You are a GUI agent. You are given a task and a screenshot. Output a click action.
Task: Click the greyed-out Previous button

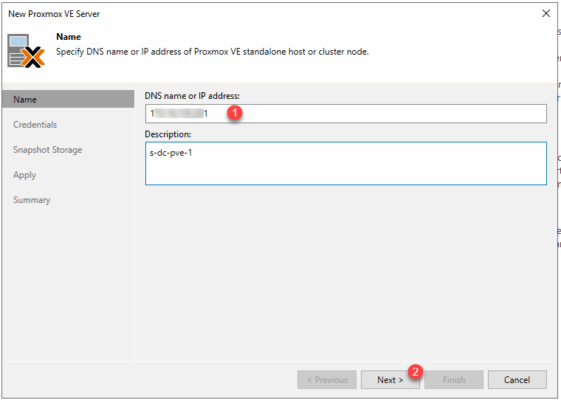click(x=327, y=380)
